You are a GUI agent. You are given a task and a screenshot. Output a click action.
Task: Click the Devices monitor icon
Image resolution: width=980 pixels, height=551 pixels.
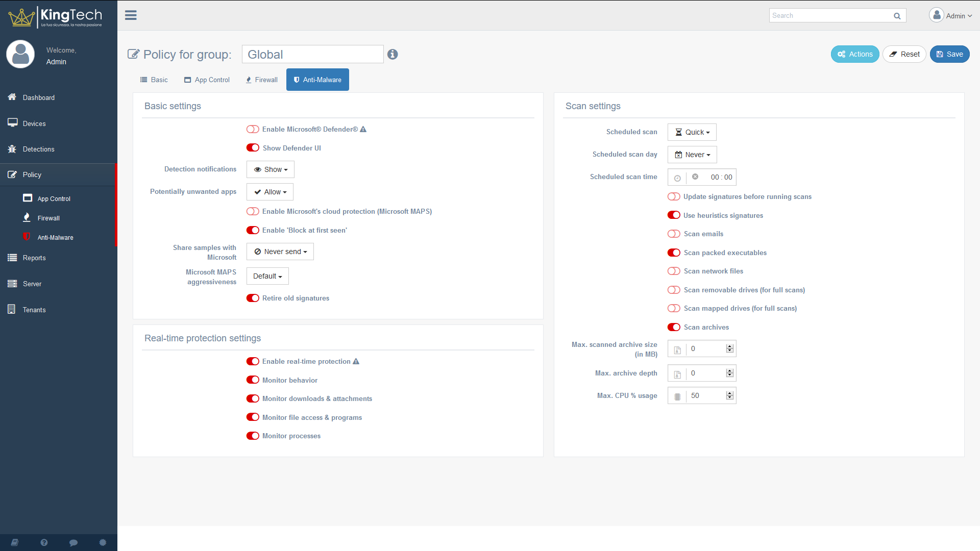(12, 123)
